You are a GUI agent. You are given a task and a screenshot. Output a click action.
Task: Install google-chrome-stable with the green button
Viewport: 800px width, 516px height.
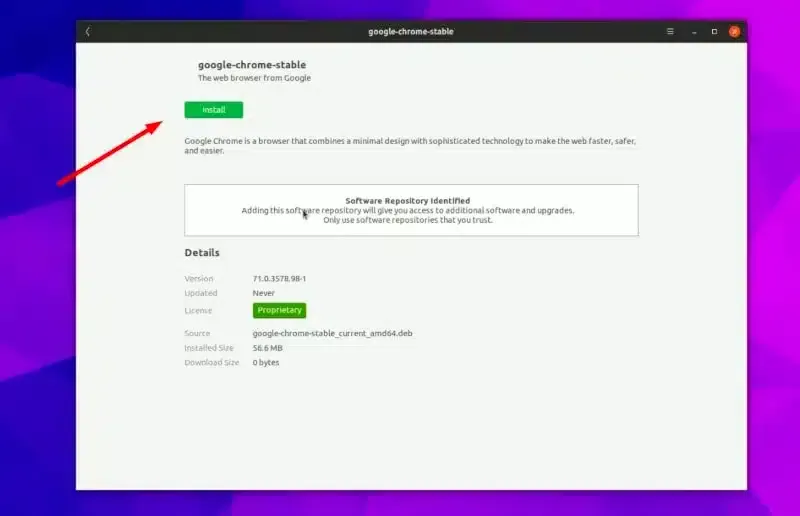(x=214, y=110)
